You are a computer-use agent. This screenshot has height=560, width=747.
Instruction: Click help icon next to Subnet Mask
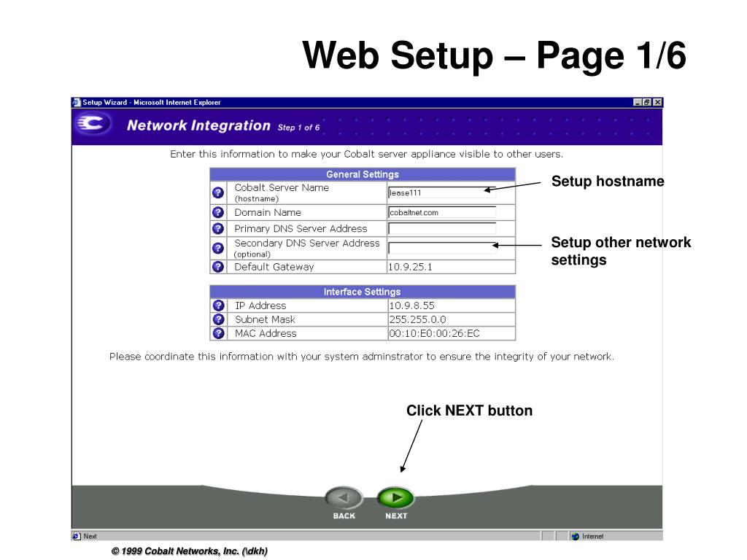(218, 319)
